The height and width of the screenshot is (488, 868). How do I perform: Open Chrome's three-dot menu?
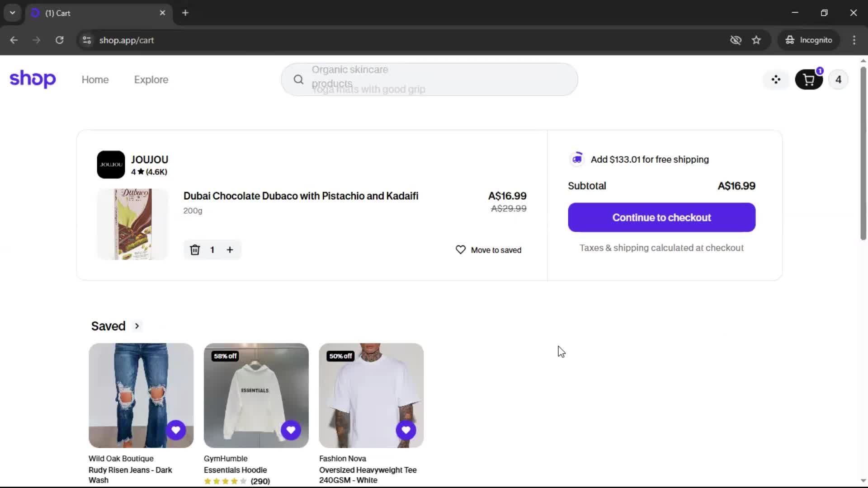854,40
